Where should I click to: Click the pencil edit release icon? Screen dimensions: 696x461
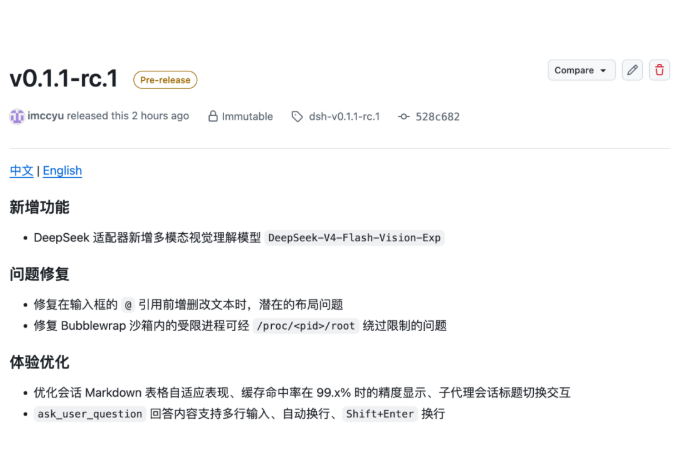[x=632, y=70]
